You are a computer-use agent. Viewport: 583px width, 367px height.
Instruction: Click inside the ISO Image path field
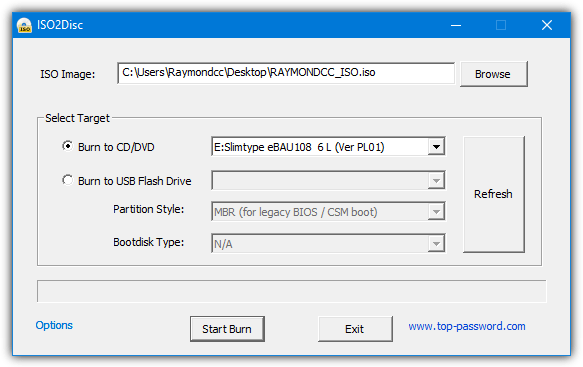[286, 73]
